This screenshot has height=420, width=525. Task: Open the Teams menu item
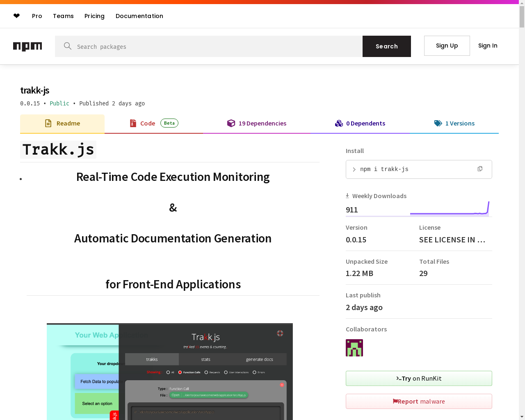click(x=63, y=16)
